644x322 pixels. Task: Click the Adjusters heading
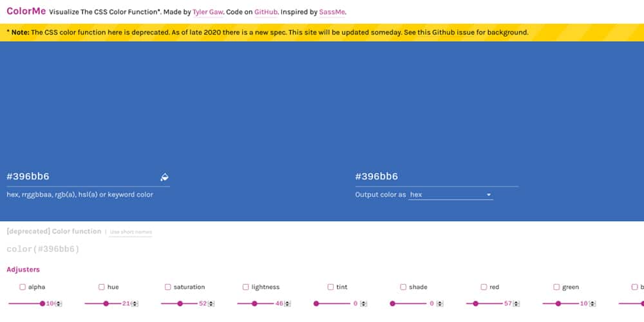point(23,270)
